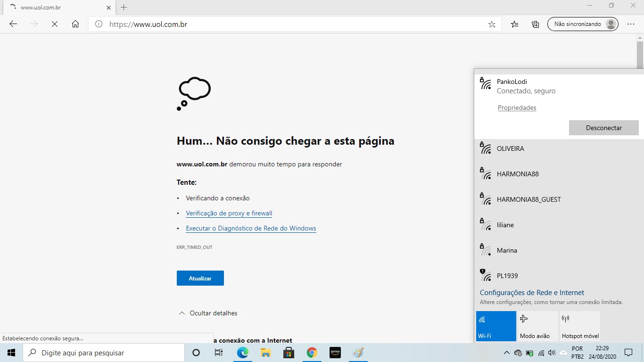Viewport: 644px width, 362px height.
Task: Open the browser home page
Action: click(x=75, y=24)
